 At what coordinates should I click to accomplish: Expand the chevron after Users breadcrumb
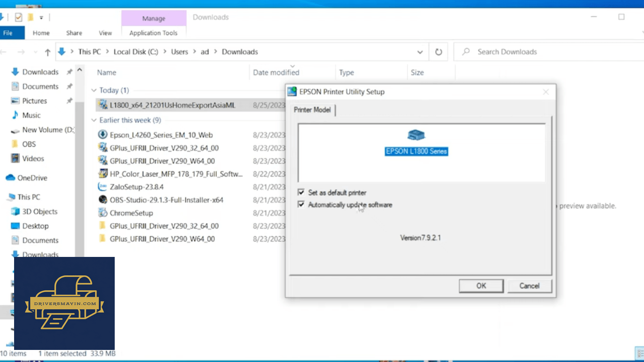point(194,52)
